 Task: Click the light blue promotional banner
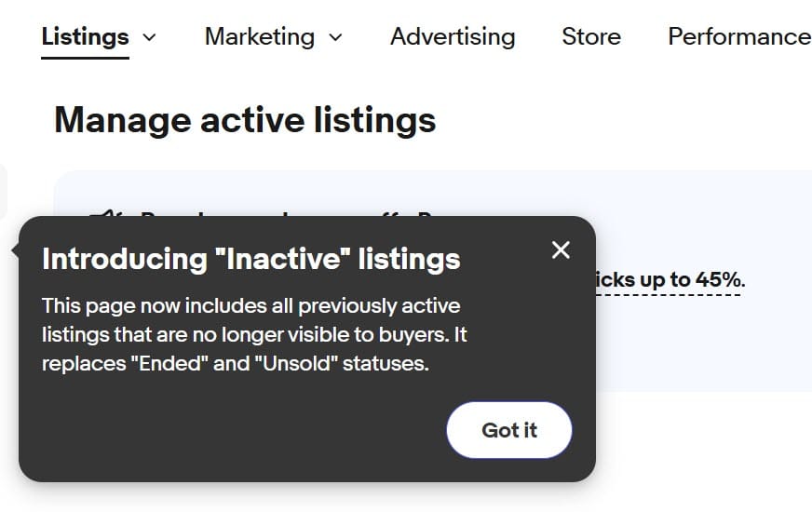point(698,344)
